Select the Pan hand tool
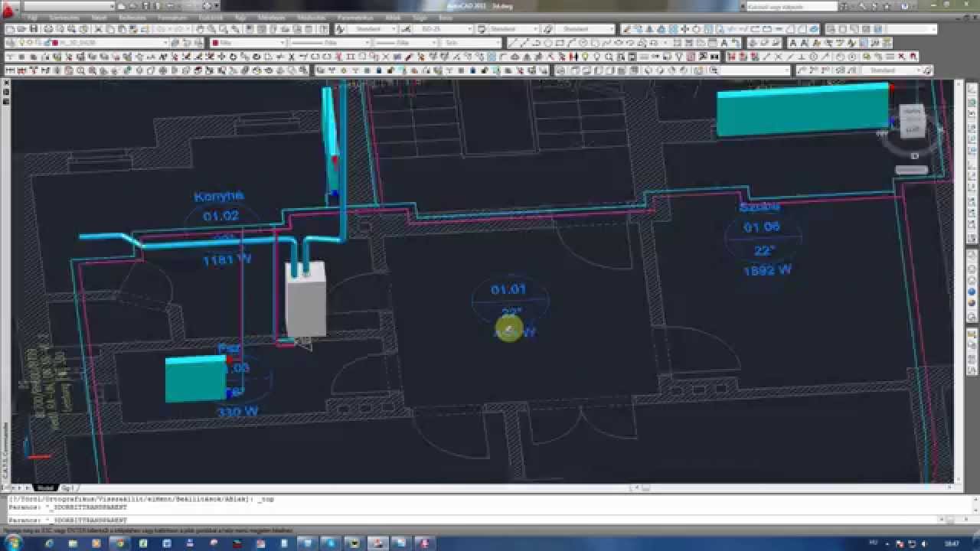This screenshot has width=980, height=551. (x=199, y=28)
